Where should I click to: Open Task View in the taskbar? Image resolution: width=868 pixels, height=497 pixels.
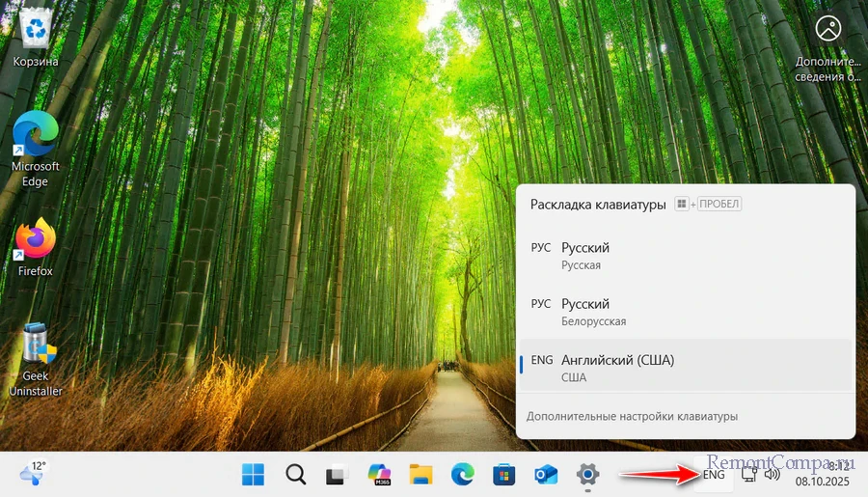pos(337,474)
